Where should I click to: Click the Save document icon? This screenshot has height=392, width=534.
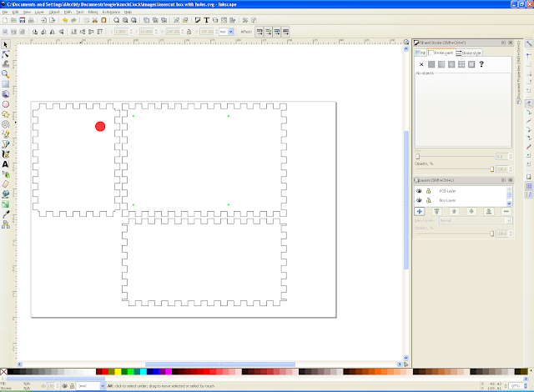[x=23, y=20]
